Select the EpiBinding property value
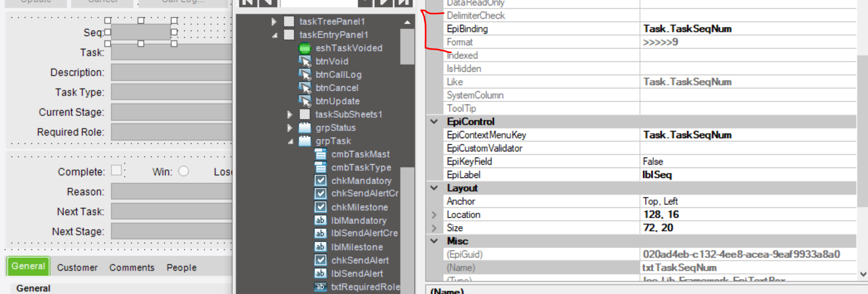Image resolution: width=868 pixels, height=294 pixels. (x=748, y=29)
